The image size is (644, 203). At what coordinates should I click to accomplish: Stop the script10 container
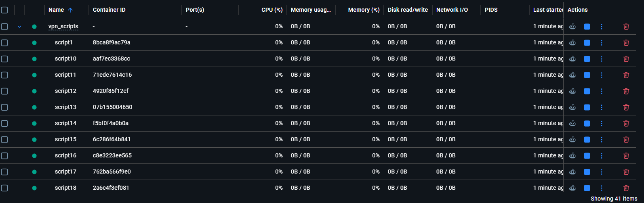(x=587, y=59)
